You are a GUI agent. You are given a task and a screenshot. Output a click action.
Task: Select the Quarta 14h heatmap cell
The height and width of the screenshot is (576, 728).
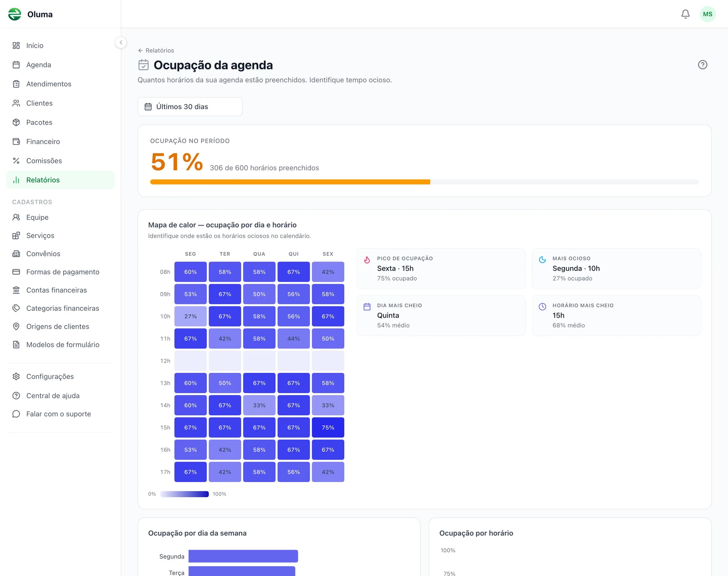(259, 405)
